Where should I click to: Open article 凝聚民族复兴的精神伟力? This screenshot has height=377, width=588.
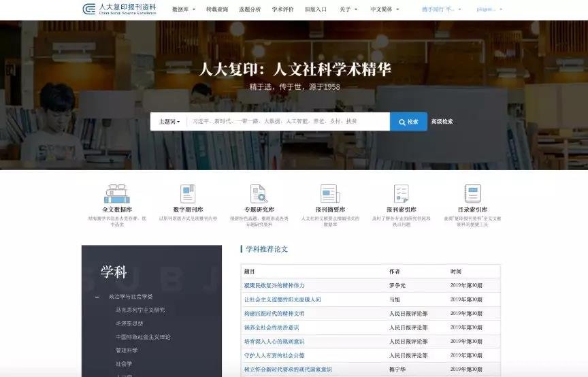click(274, 285)
